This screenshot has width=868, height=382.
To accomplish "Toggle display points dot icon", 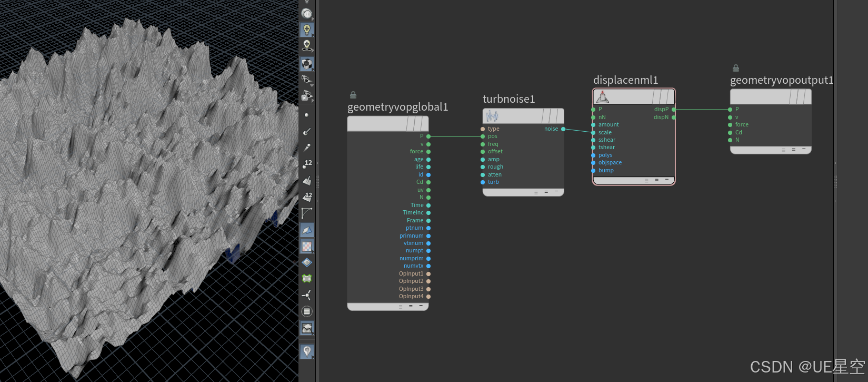I will pyautogui.click(x=306, y=115).
